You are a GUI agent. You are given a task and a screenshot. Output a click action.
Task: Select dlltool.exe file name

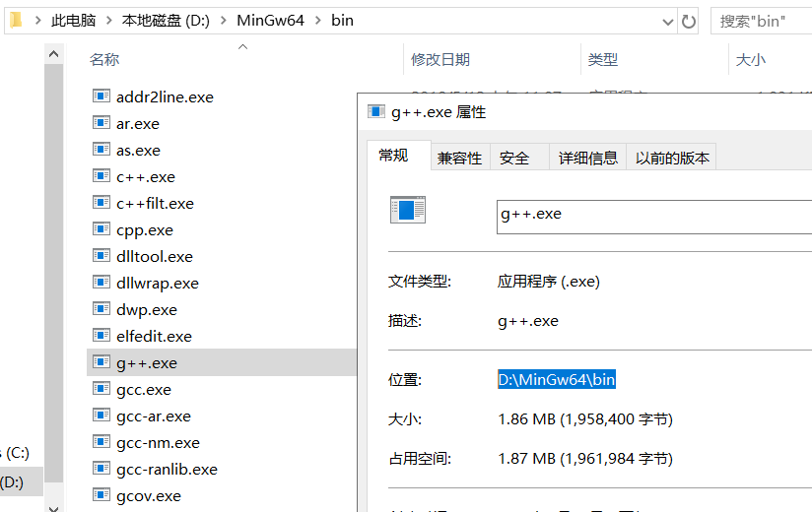coord(155,257)
